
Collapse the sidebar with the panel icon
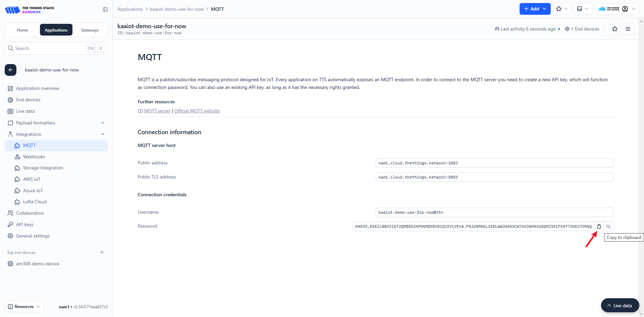105,9
